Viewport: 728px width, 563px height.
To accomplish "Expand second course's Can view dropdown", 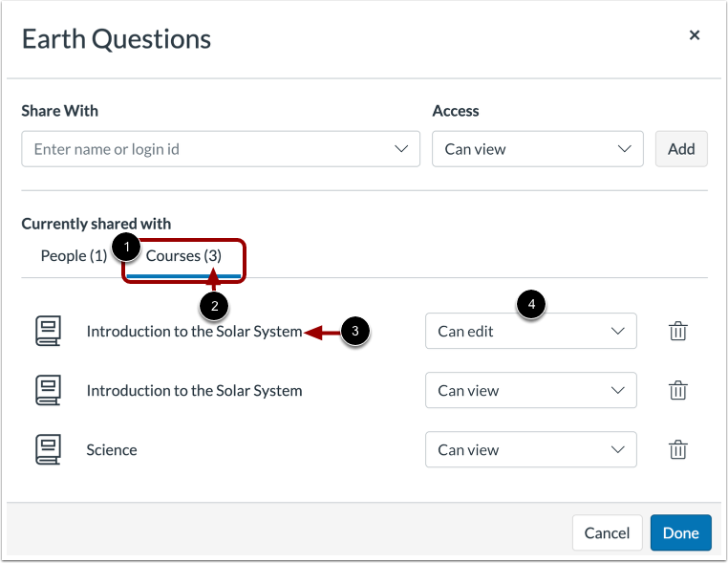I will click(530, 391).
